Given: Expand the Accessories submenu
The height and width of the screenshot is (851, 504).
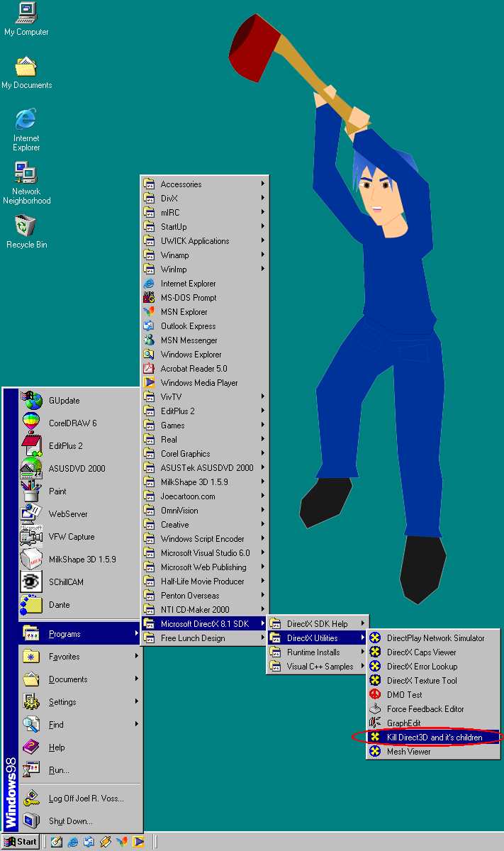Looking at the screenshot, I should coord(205,184).
